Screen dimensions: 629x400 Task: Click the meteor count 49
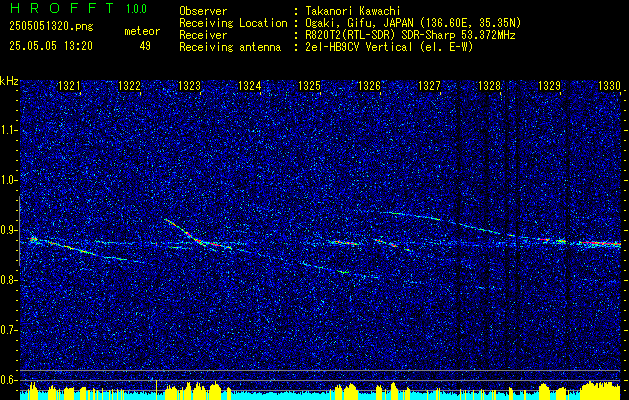(145, 46)
